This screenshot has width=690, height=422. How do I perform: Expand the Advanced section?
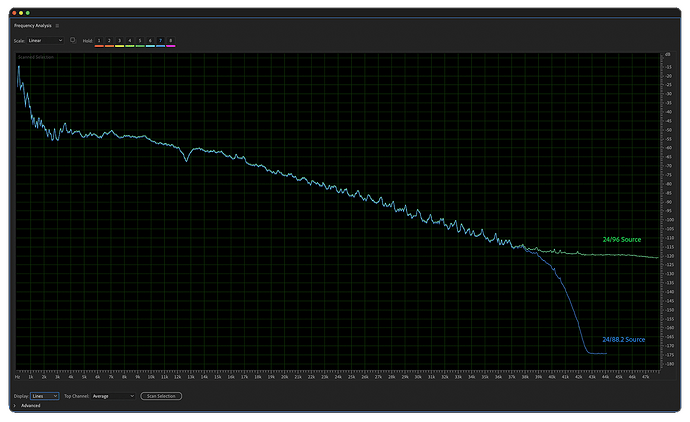click(15, 406)
